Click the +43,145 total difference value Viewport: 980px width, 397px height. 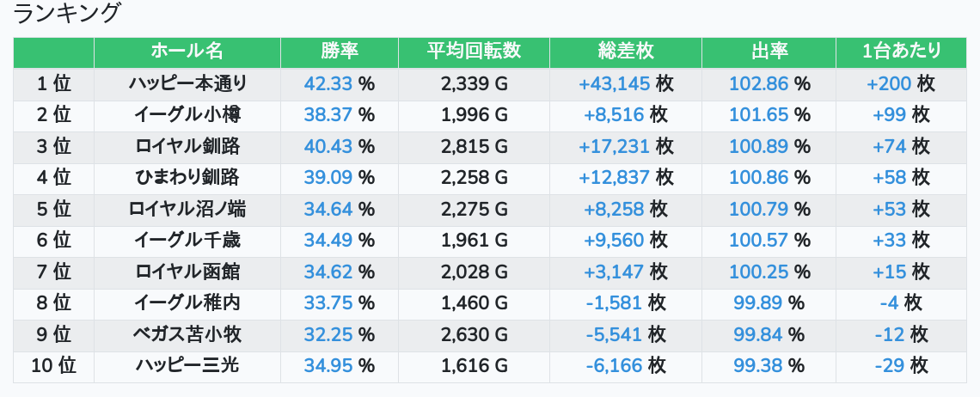[614, 84]
